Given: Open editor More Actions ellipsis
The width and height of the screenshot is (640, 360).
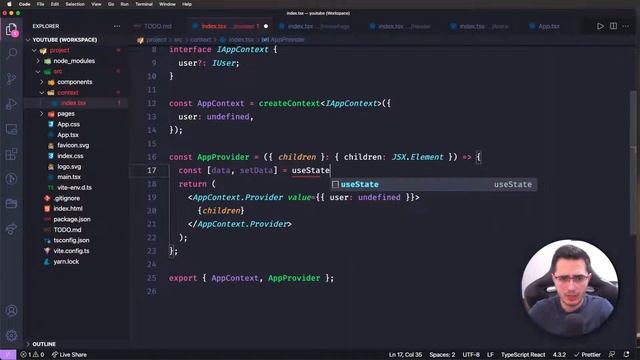Looking at the screenshot, I should [626, 26].
